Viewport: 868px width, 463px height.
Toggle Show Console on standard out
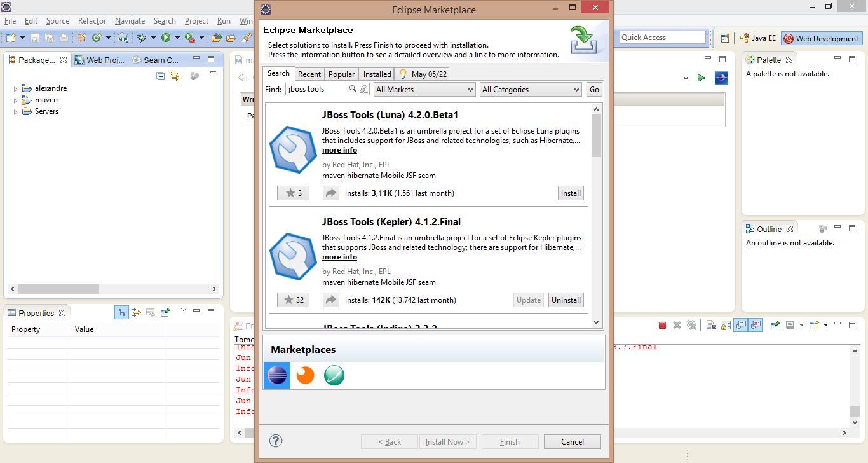coord(740,325)
